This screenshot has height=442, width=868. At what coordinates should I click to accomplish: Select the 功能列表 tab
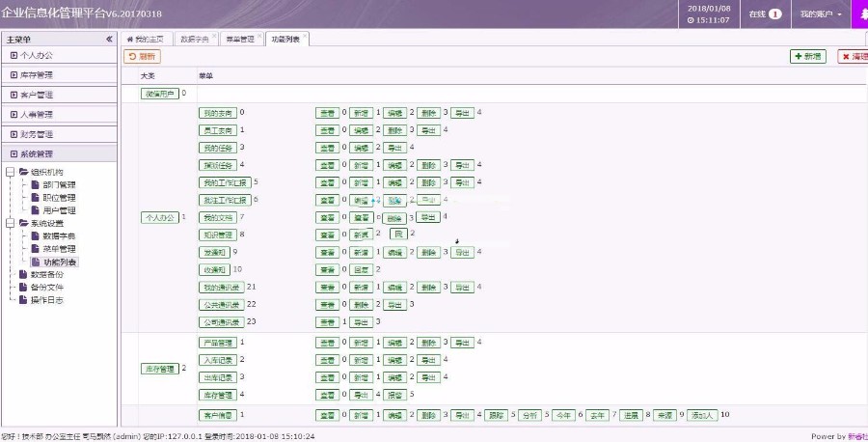coord(285,40)
